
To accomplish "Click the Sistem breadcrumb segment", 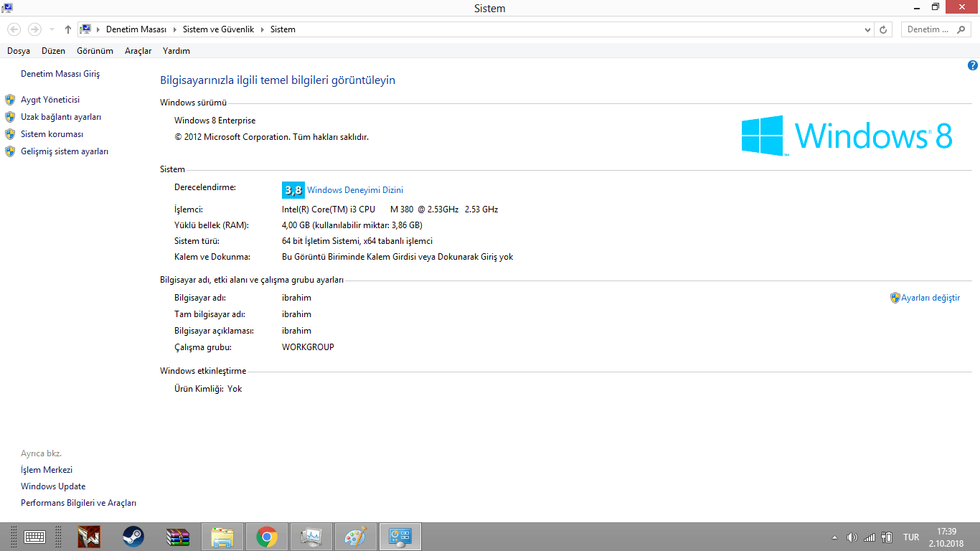I will pos(283,29).
